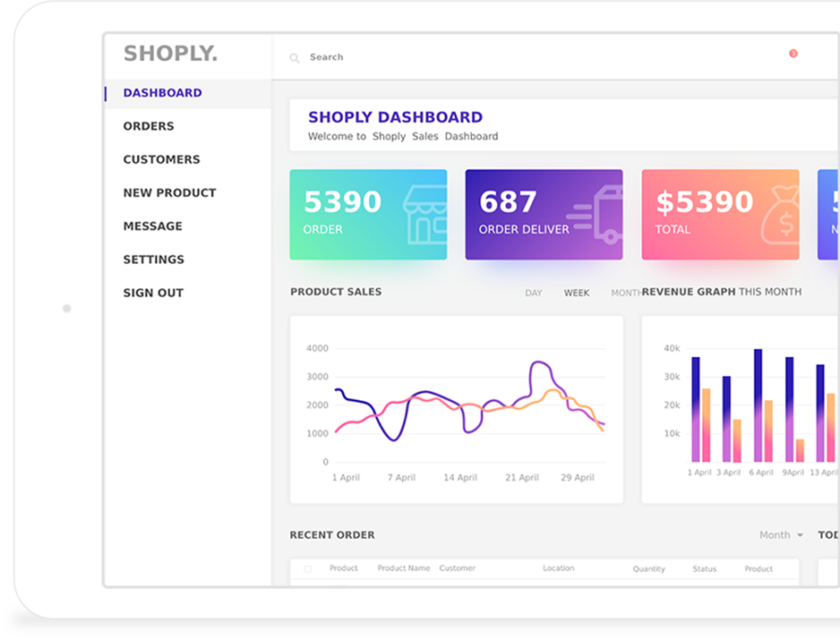The width and height of the screenshot is (840, 639).
Task: Click the storefront icon on Order card
Action: tap(424, 216)
